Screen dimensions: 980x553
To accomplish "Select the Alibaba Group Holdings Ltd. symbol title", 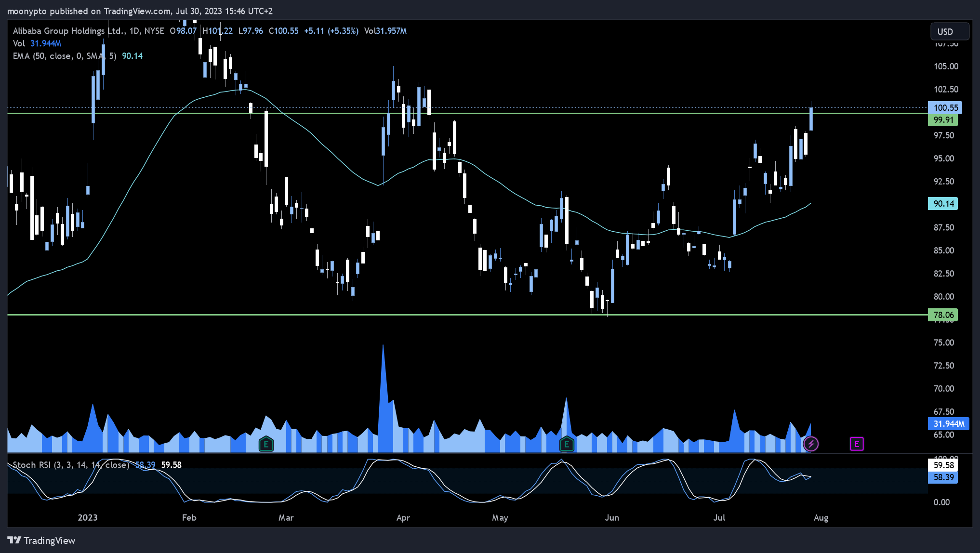I will point(69,31).
